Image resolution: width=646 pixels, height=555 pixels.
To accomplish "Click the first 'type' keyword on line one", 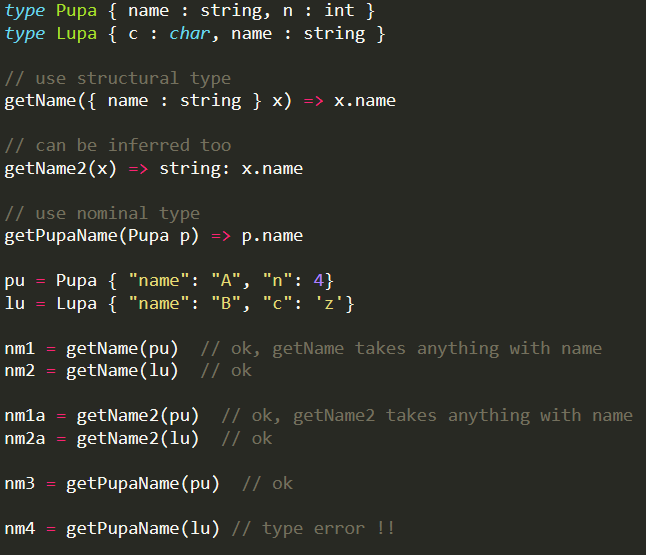I will (x=25, y=11).
